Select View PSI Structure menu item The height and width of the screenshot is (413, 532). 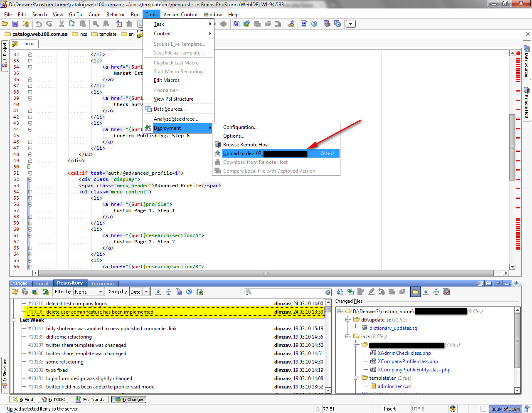click(x=179, y=99)
